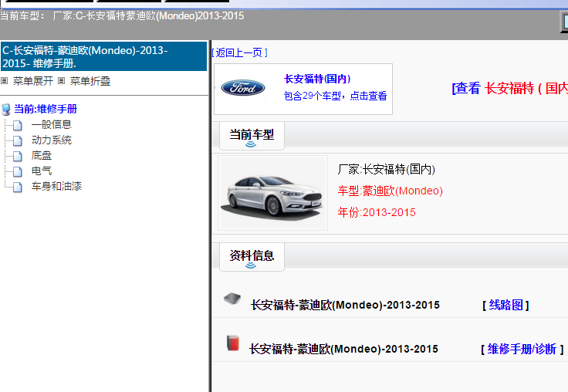Click the 当前:维修手册 computer icon

6,109
